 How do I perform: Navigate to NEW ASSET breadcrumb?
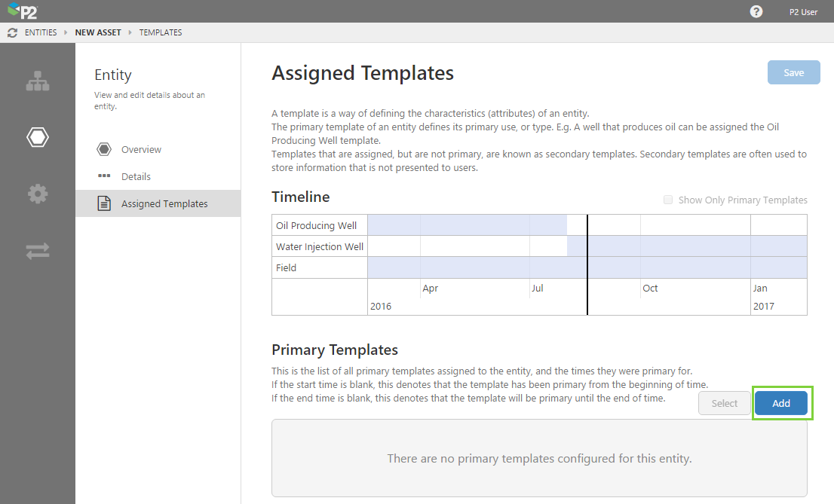pyautogui.click(x=98, y=32)
